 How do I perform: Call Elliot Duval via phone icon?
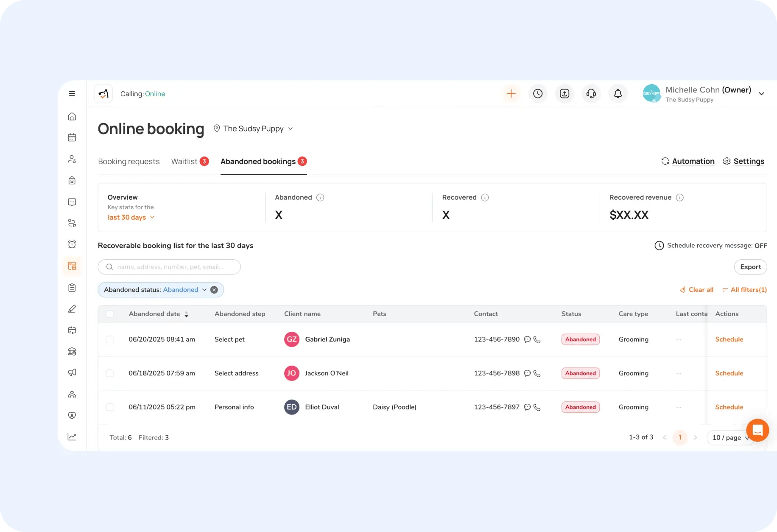coord(537,407)
